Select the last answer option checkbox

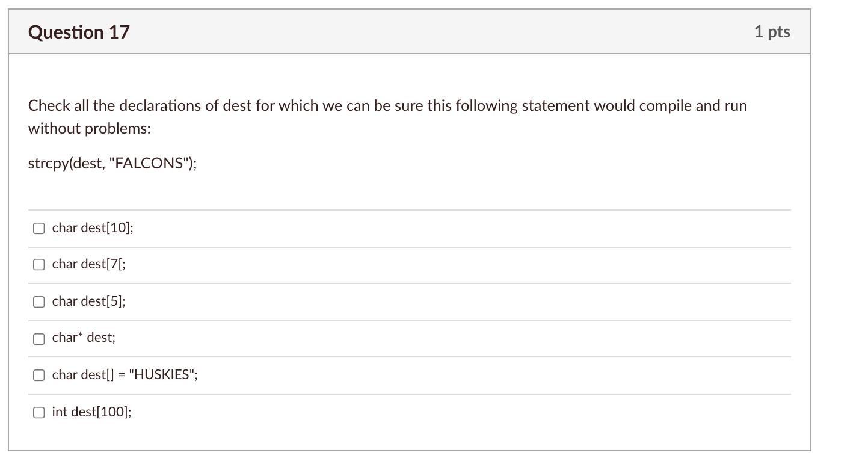pos(38,412)
